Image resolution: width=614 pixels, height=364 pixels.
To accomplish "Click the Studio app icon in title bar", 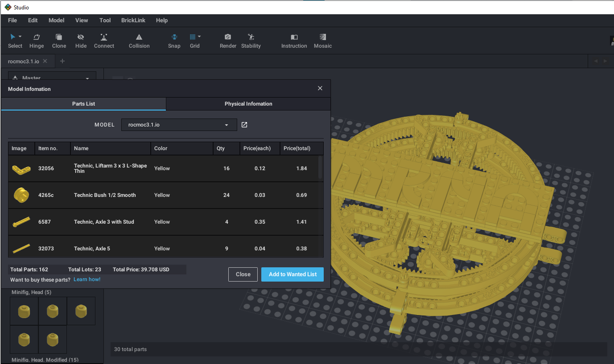I will (x=8, y=7).
